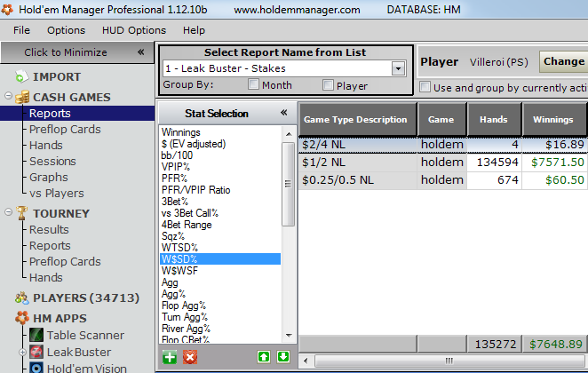Select the W$SD% stat
588x373 pixels.
pyautogui.click(x=220, y=259)
